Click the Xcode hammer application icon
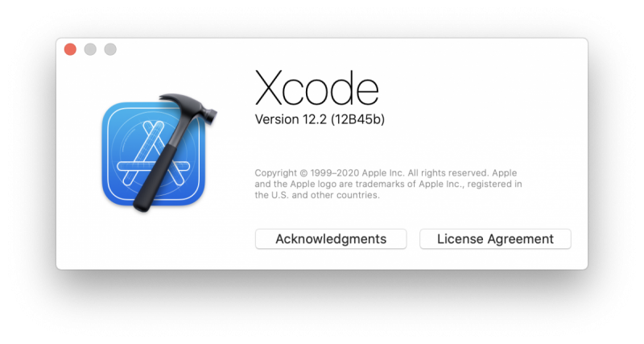 [x=158, y=153]
